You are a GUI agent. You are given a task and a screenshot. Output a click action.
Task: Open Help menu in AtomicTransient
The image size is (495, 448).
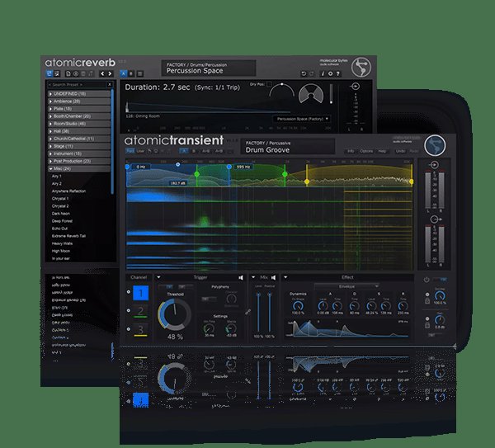click(x=382, y=151)
